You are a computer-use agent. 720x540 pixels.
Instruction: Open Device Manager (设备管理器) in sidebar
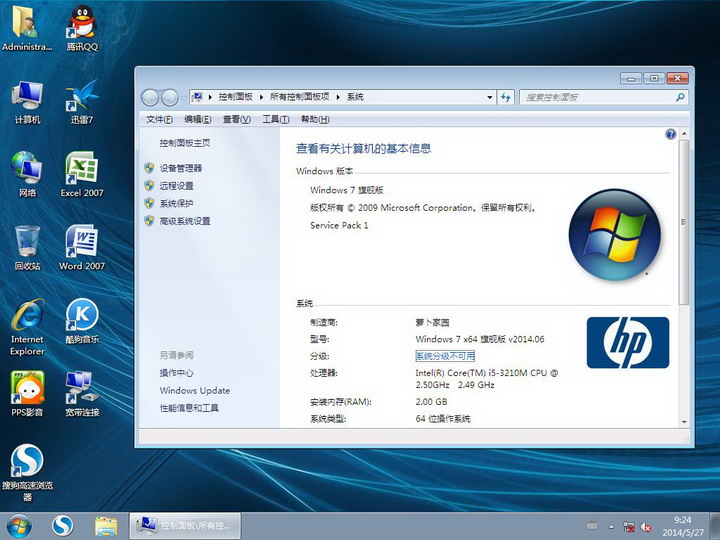(x=180, y=168)
